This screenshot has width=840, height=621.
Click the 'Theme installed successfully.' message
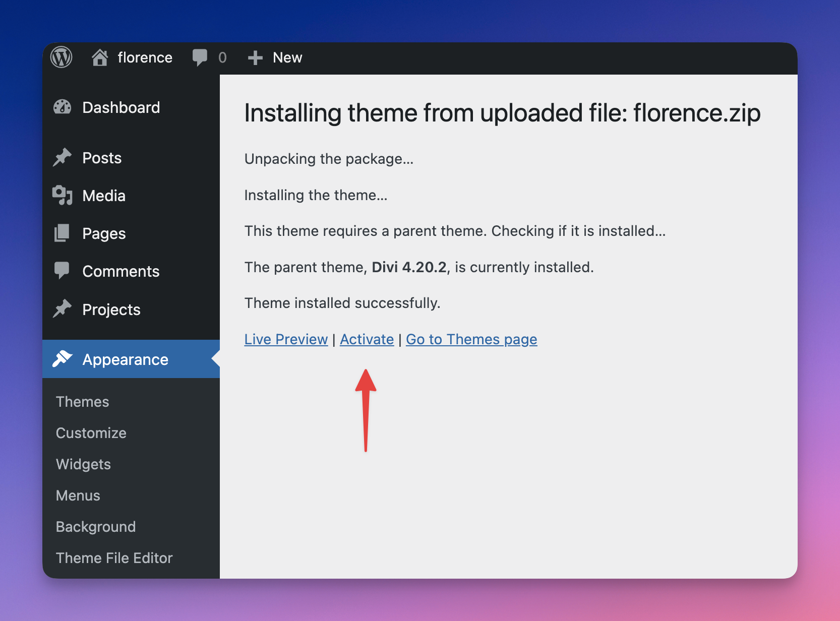click(x=342, y=303)
